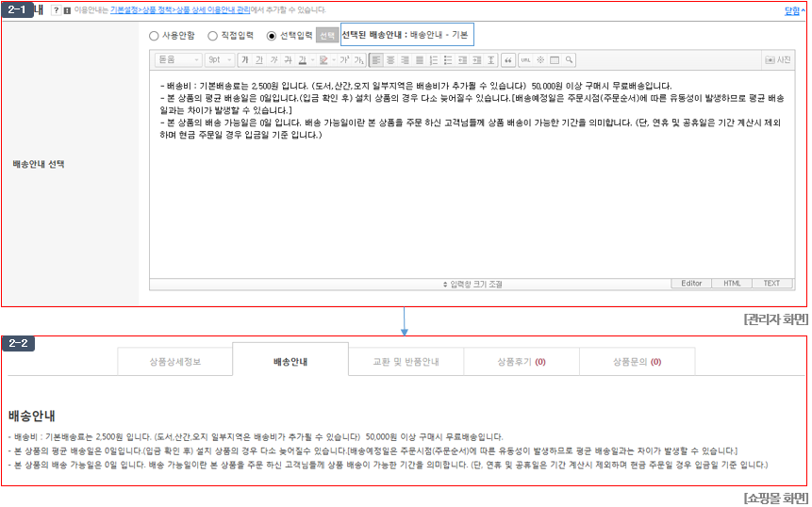Click the 사진 photo upload button
This screenshot has width=812, height=507.
(778, 60)
